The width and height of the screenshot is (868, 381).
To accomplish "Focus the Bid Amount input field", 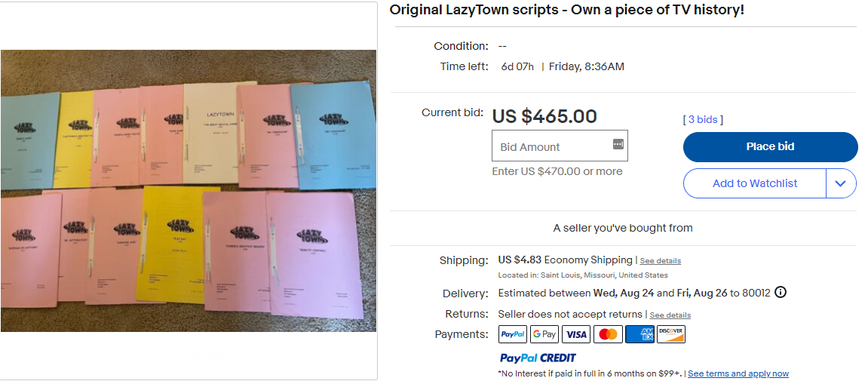I will (x=551, y=146).
